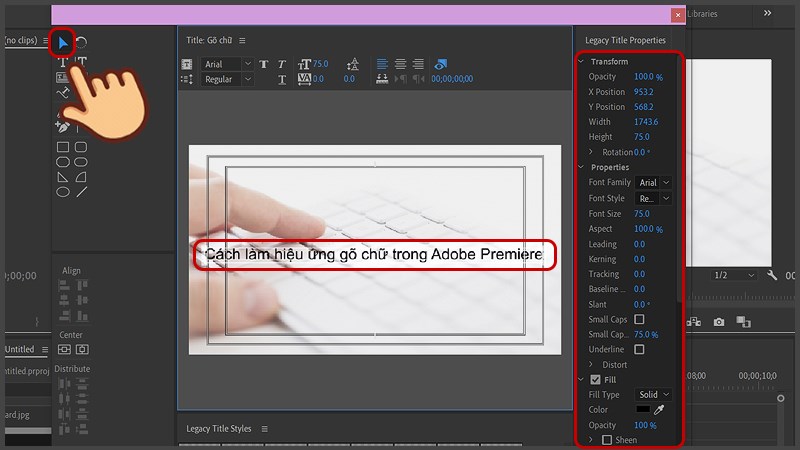This screenshot has height=450, width=800.
Task: Align title text left
Action: [382, 64]
